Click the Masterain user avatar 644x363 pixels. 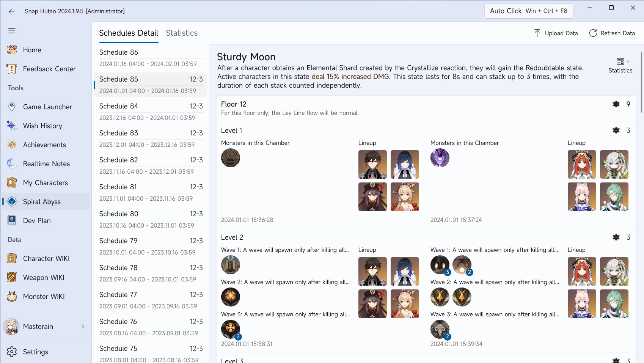(x=12, y=327)
